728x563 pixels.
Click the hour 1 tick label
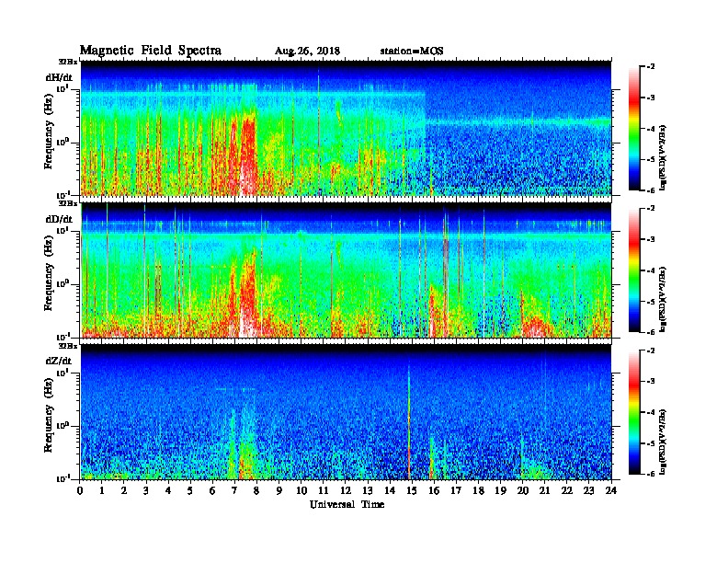pos(102,490)
